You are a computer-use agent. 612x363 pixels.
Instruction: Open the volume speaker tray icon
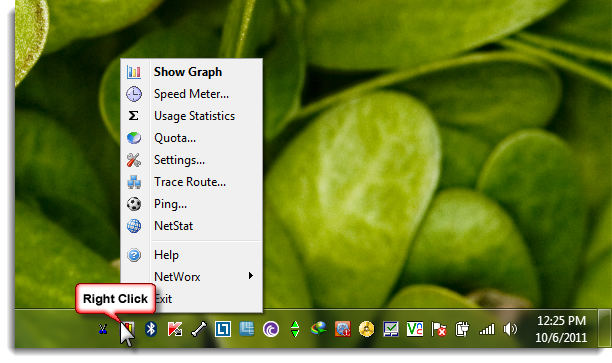pos(510,329)
